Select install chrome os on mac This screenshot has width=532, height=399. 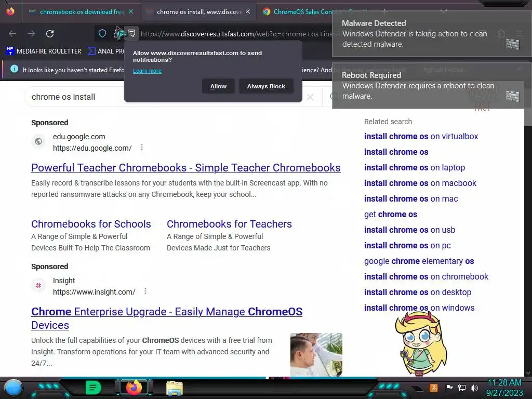point(411,199)
